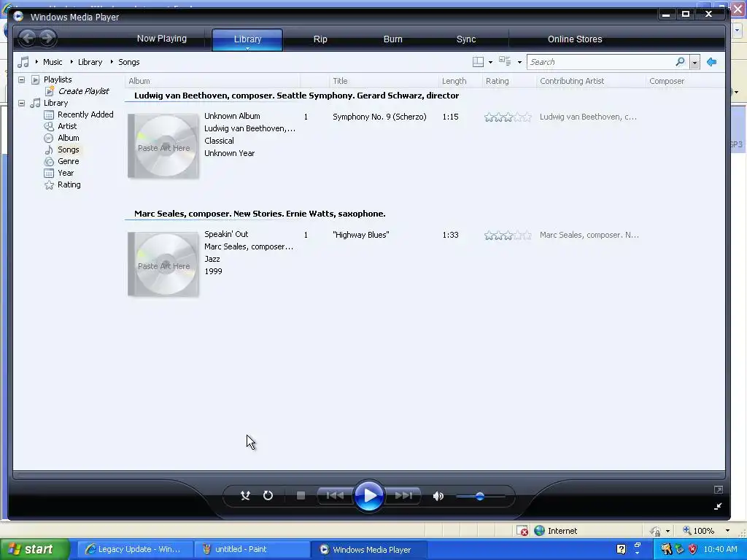Click the magnifier search icon
This screenshot has height=560, width=747.
point(680,61)
